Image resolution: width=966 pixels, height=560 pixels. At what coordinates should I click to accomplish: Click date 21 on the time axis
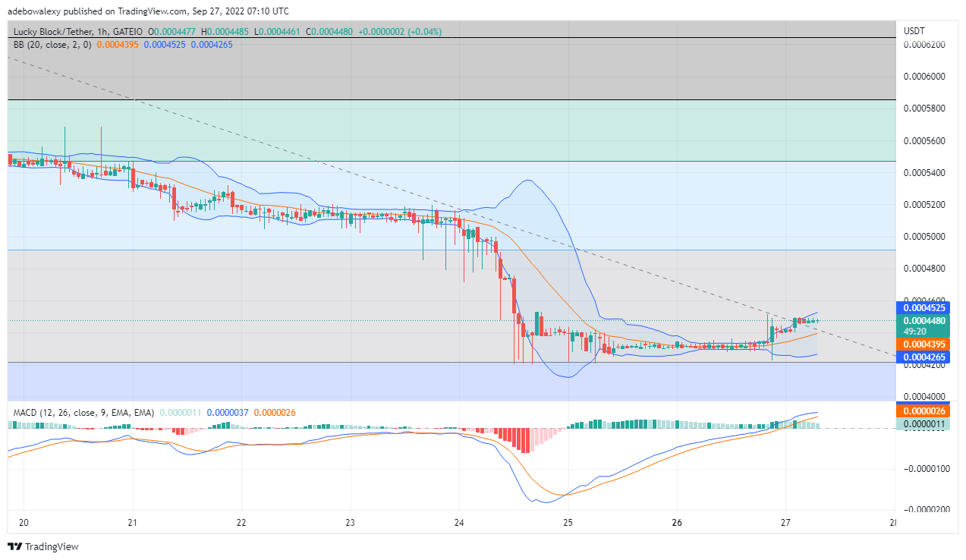pos(132,523)
